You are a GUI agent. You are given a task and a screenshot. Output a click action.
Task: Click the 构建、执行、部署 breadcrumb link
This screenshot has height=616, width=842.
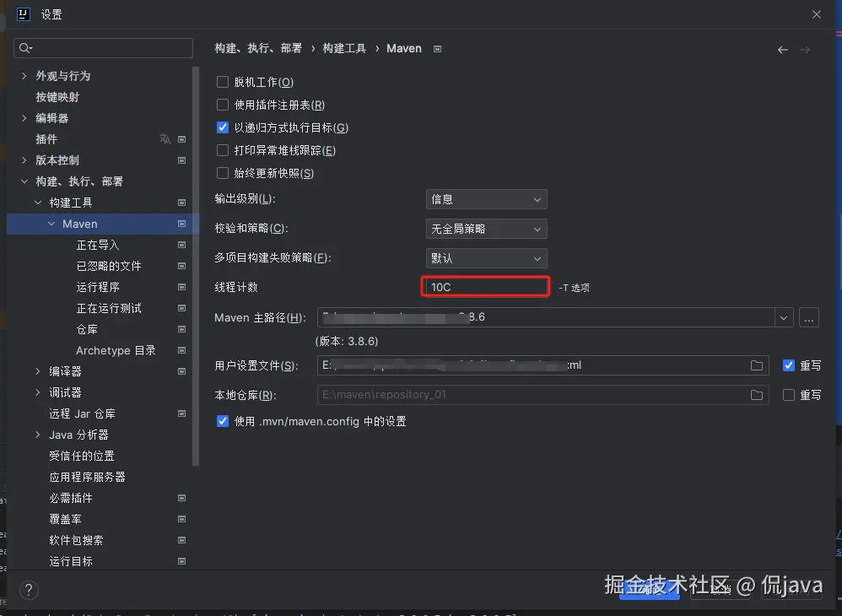coord(258,48)
